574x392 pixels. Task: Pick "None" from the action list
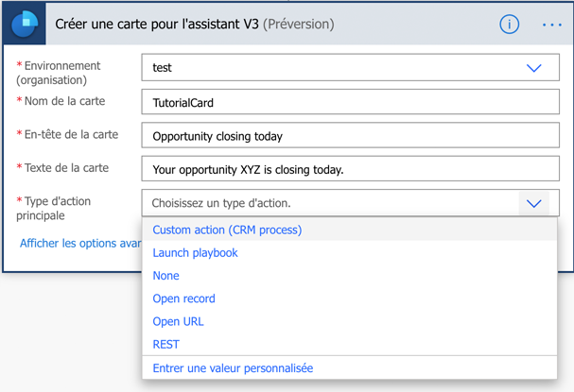[166, 276]
